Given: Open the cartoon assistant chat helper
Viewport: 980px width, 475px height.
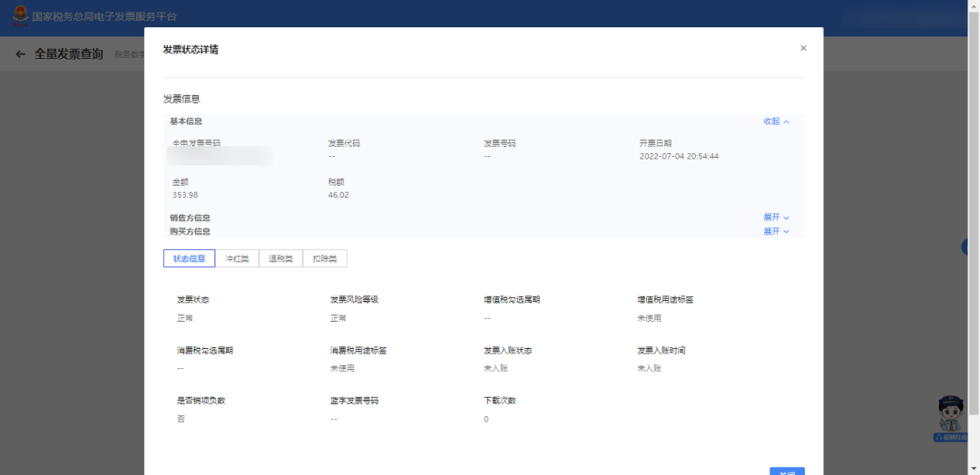Looking at the screenshot, I should (951, 418).
